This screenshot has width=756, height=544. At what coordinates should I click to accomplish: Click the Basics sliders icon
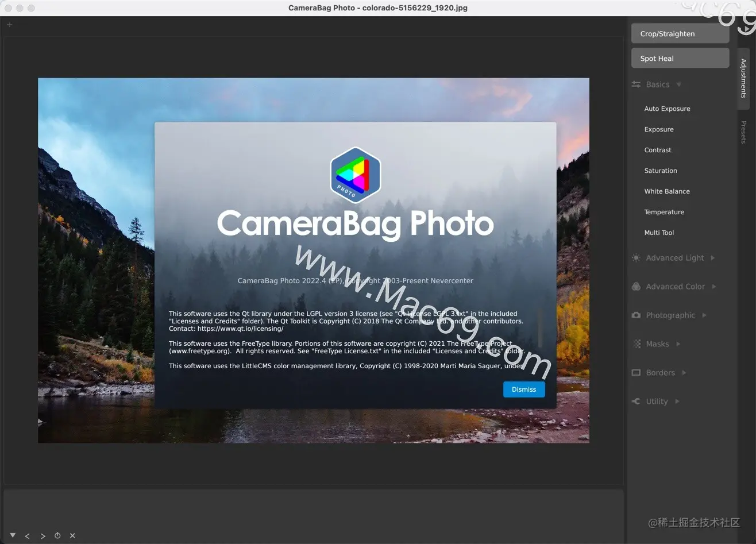636,84
